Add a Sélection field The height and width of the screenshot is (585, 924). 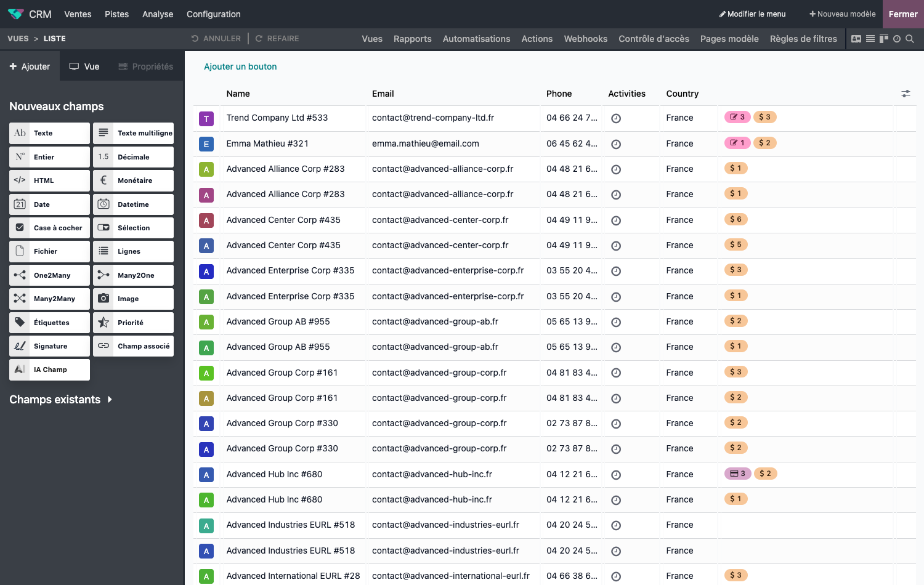pos(133,228)
